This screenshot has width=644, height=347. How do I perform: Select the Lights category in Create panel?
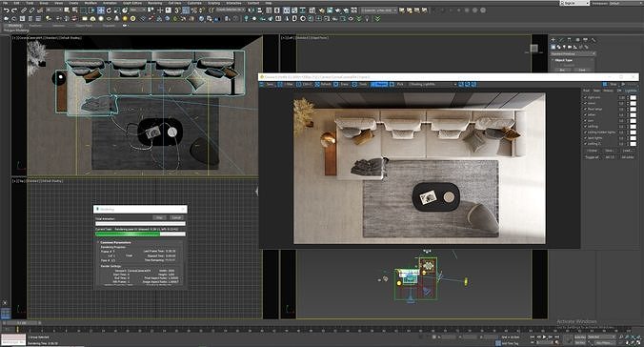point(564,47)
